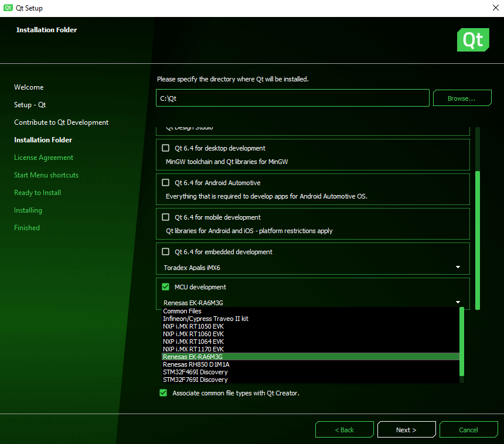Click the dropdown list's vertical scrollbar
This screenshot has height=444, width=504.
(x=462, y=343)
